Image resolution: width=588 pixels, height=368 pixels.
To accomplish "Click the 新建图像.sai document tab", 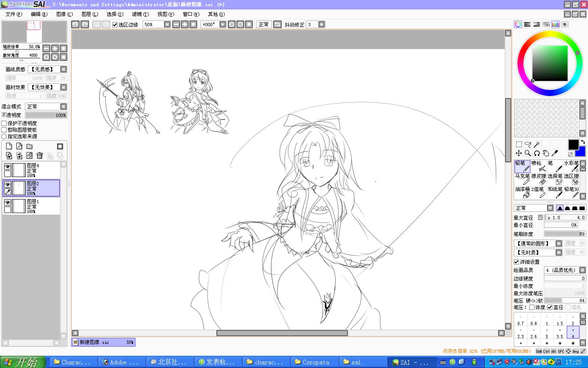I will tap(103, 342).
